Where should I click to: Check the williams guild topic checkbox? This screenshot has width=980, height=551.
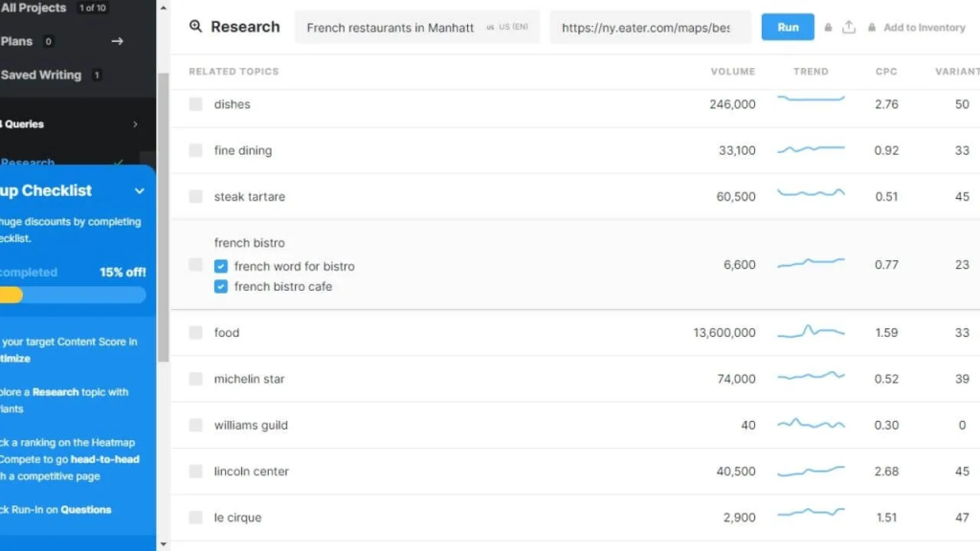(x=195, y=426)
